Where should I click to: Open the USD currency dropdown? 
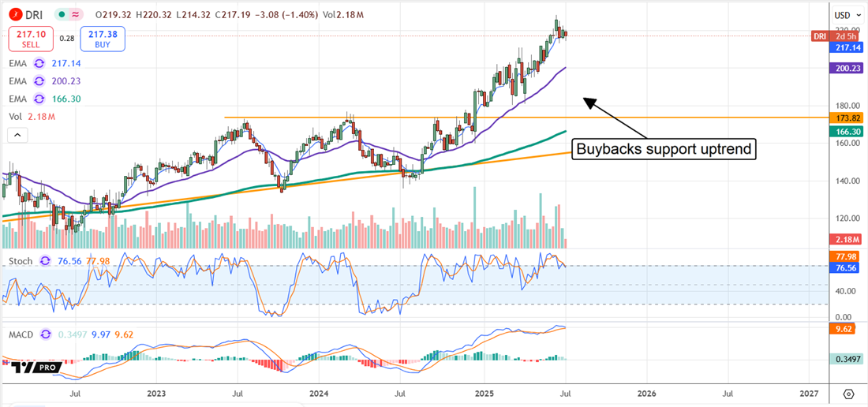[847, 15]
